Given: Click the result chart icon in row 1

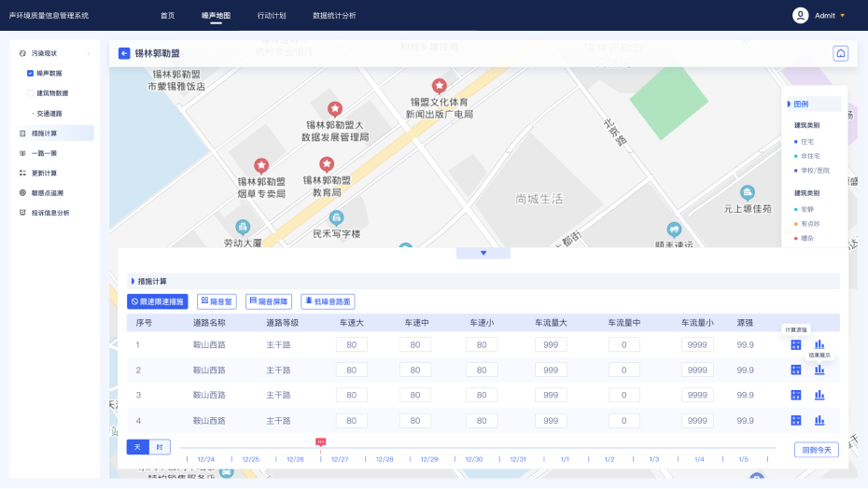Looking at the screenshot, I should (x=819, y=344).
